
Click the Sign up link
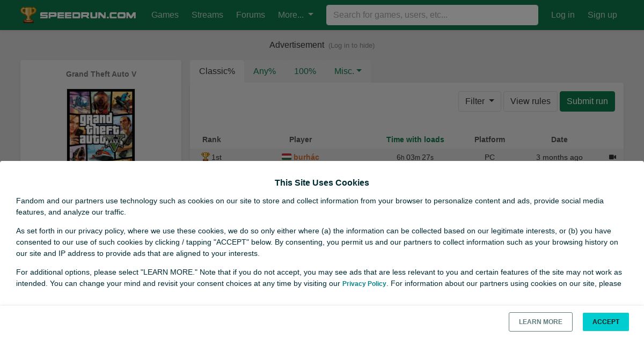pos(602,15)
